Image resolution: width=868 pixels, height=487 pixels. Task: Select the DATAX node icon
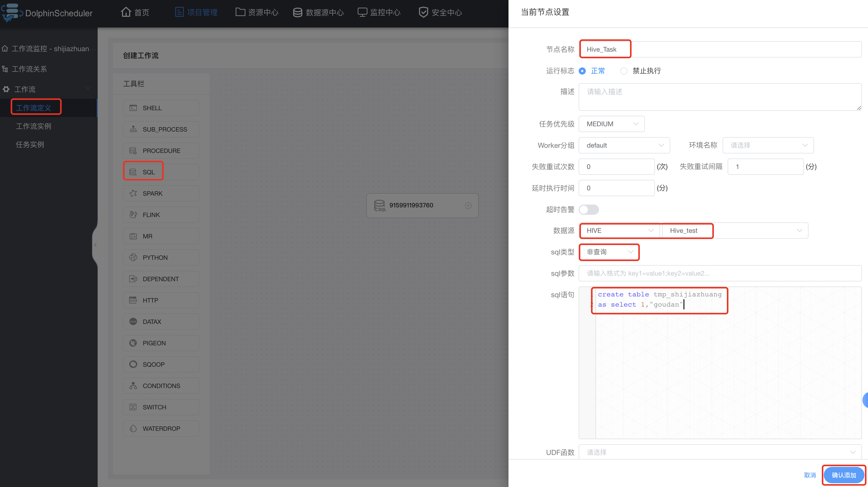[133, 321]
